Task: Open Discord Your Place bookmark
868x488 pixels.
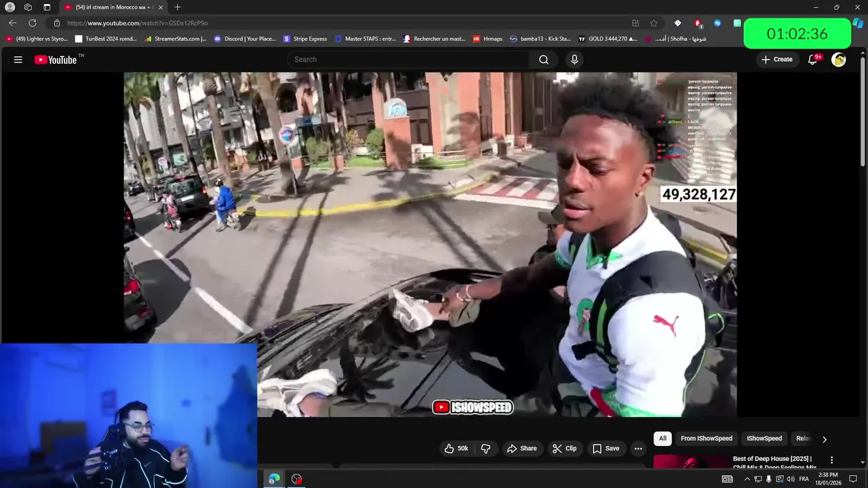Action: [245, 39]
